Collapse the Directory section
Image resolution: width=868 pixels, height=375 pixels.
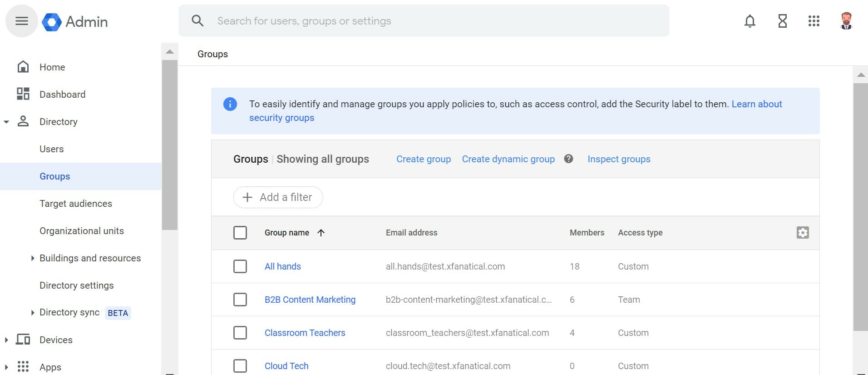6,122
